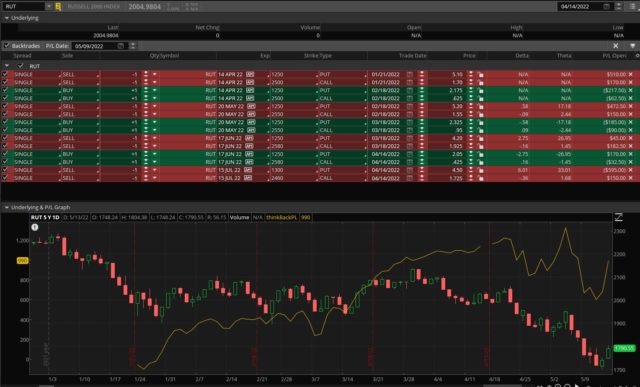Click the yellow symbol info icon beside RUT
The height and width of the screenshot is (387, 640).
(58, 7)
